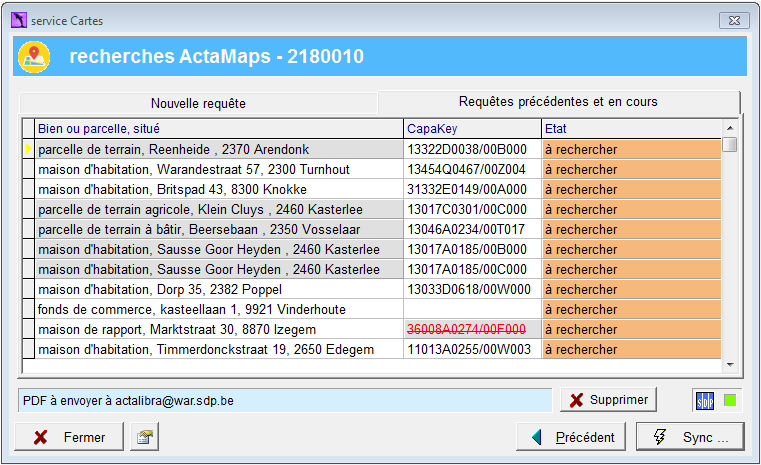761x465 pixels.
Task: Select row maison d'habitation, Dorp 35, Poppel
Action: 219,289
